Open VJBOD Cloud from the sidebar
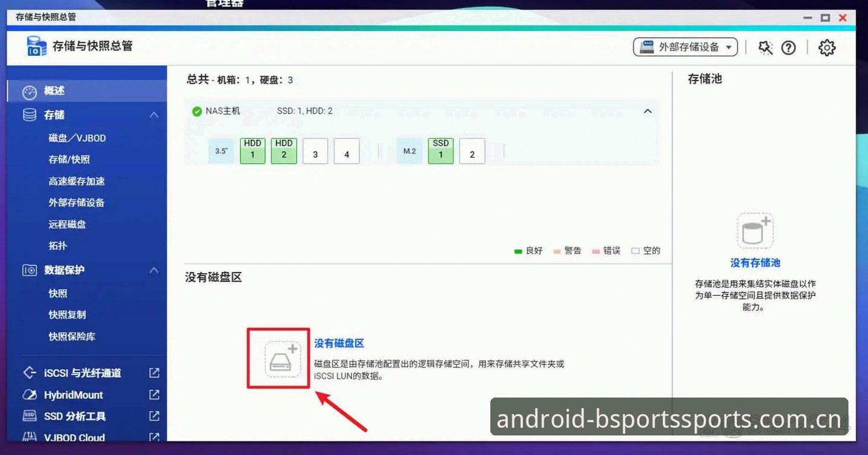This screenshot has height=455, width=868. click(74, 438)
